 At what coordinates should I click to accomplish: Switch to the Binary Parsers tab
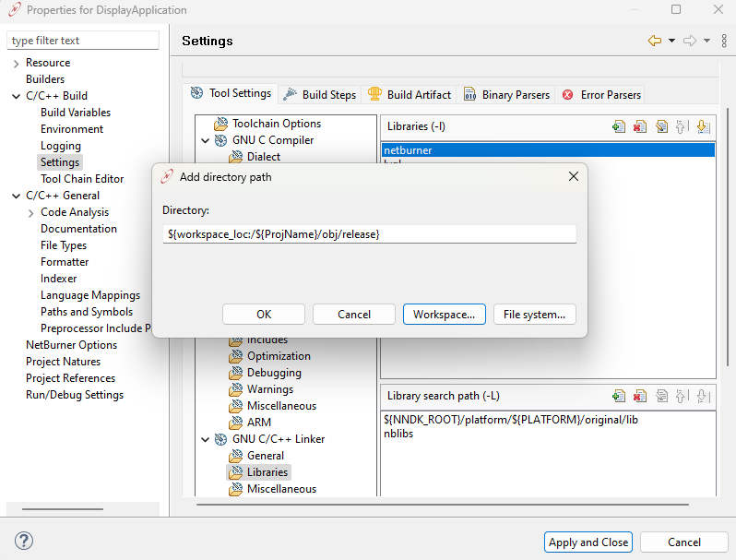point(506,94)
